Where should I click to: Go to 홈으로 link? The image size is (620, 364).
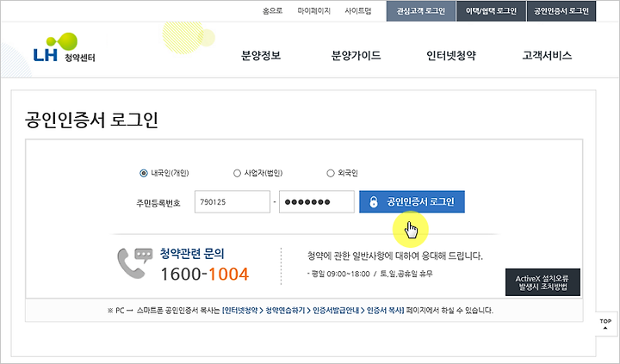(x=272, y=11)
